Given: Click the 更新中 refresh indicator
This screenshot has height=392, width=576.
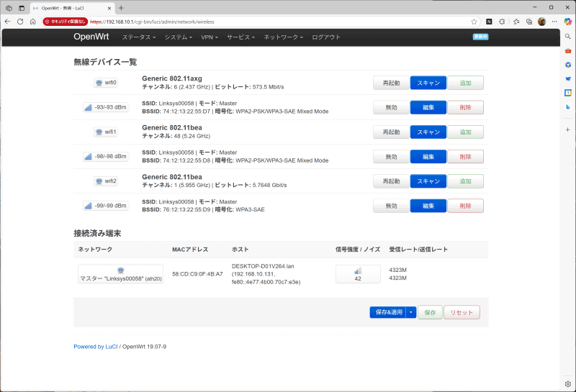Looking at the screenshot, I should click(480, 37).
